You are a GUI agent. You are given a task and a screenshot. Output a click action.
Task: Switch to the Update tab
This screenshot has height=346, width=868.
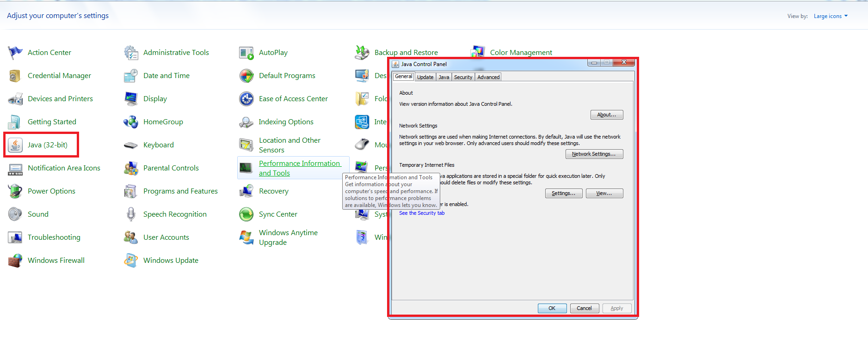click(x=425, y=77)
